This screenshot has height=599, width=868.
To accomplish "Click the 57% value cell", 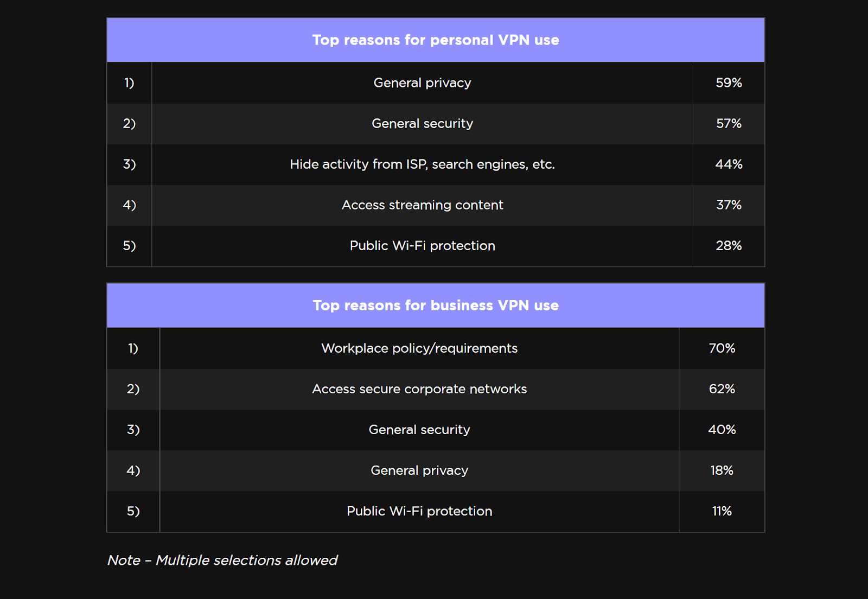I will pos(729,124).
